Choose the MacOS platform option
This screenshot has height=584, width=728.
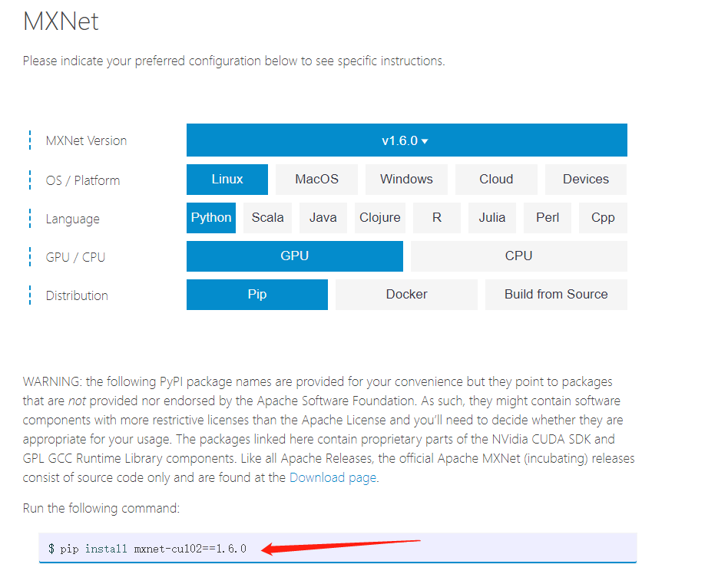click(x=316, y=179)
